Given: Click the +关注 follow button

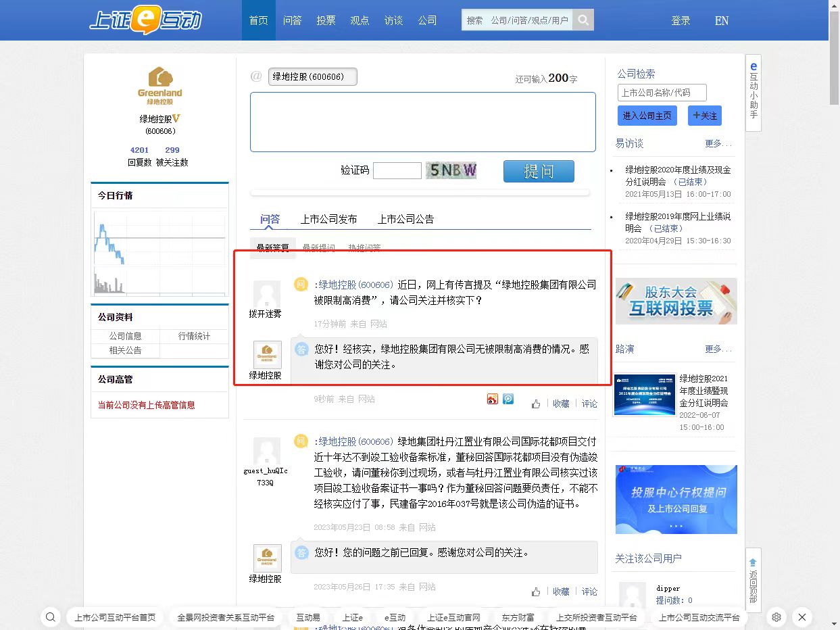Looking at the screenshot, I should tap(704, 116).
